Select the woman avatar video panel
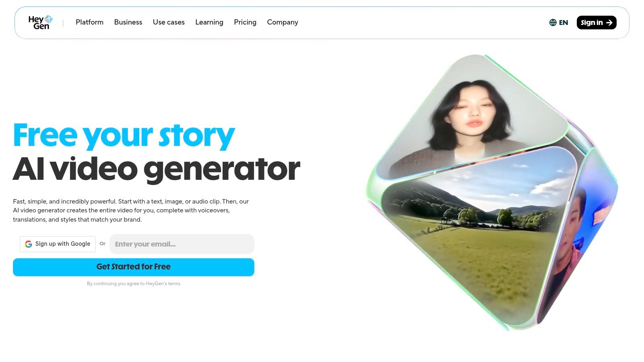Viewport: 644px width, 362px height. point(471,117)
